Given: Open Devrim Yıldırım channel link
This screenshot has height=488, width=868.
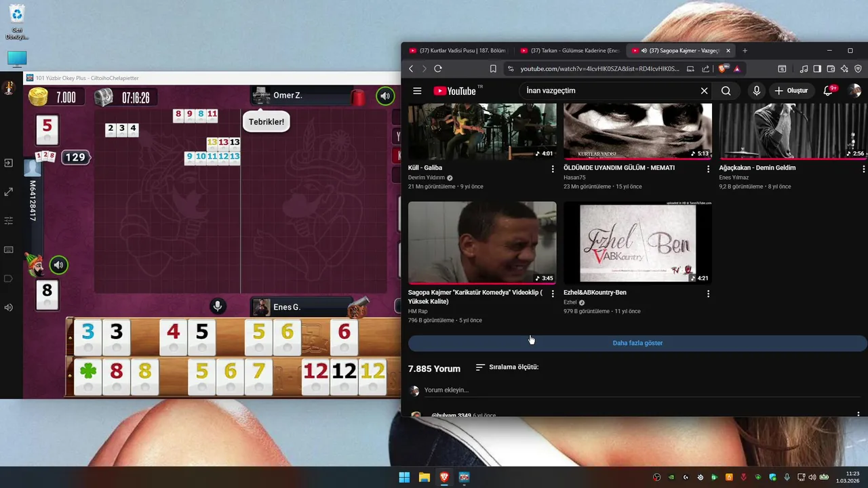Looking at the screenshot, I should pyautogui.click(x=427, y=178).
